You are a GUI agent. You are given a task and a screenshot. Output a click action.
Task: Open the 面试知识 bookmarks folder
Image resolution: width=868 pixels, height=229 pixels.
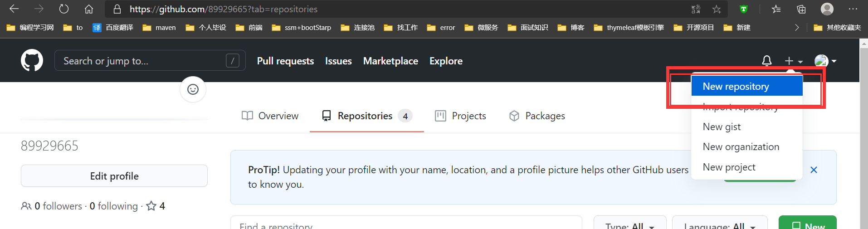(x=528, y=28)
